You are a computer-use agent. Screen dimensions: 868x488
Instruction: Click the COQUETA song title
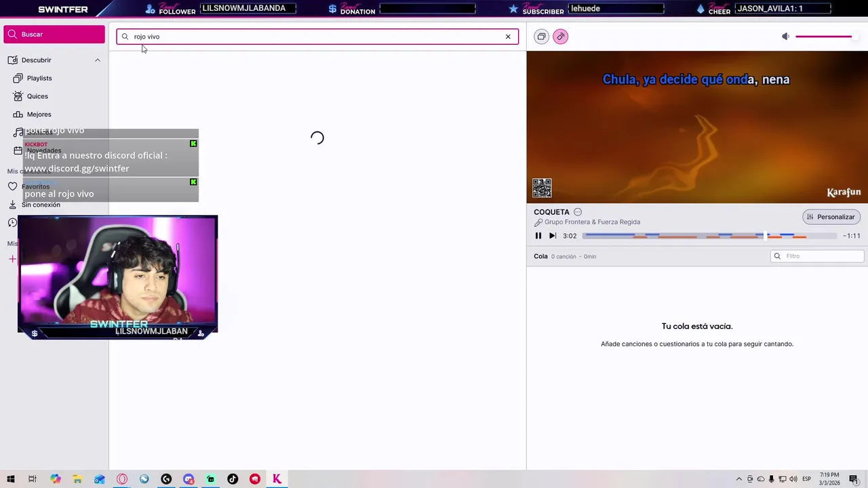click(x=551, y=212)
